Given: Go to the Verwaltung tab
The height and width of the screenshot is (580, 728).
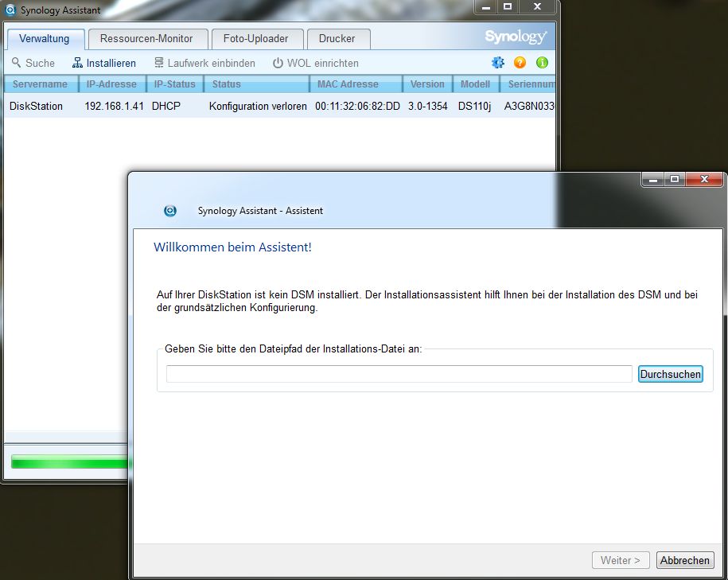Looking at the screenshot, I should (x=45, y=38).
